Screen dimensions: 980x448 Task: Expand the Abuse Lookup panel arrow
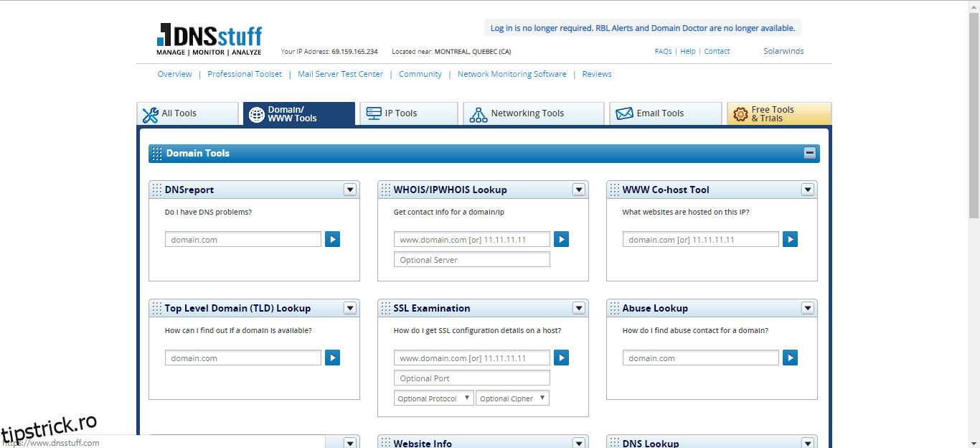[807, 308]
